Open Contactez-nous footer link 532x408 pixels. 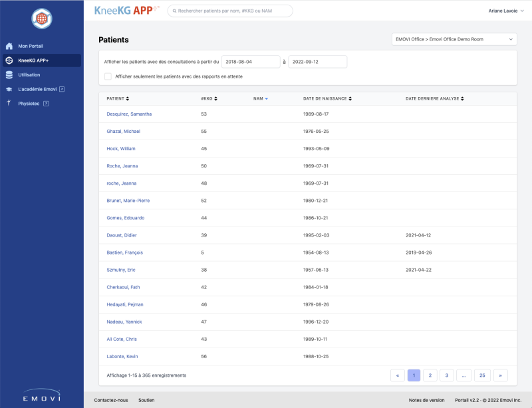pyautogui.click(x=111, y=400)
